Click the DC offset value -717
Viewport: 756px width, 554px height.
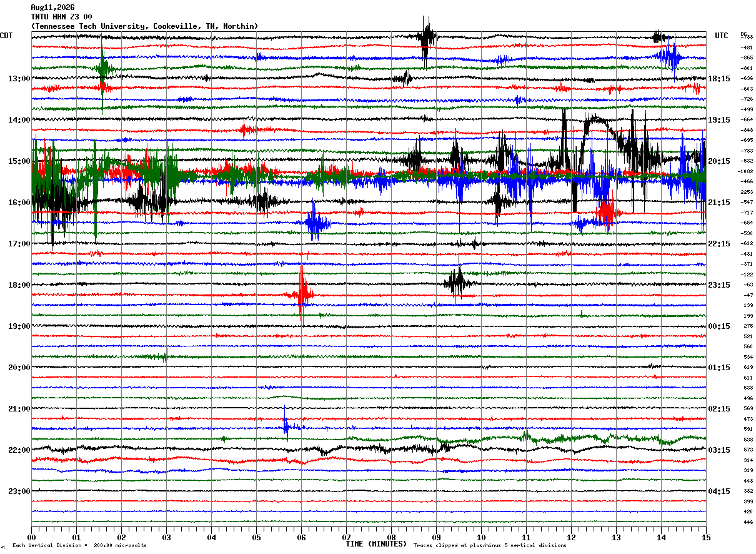747,213
